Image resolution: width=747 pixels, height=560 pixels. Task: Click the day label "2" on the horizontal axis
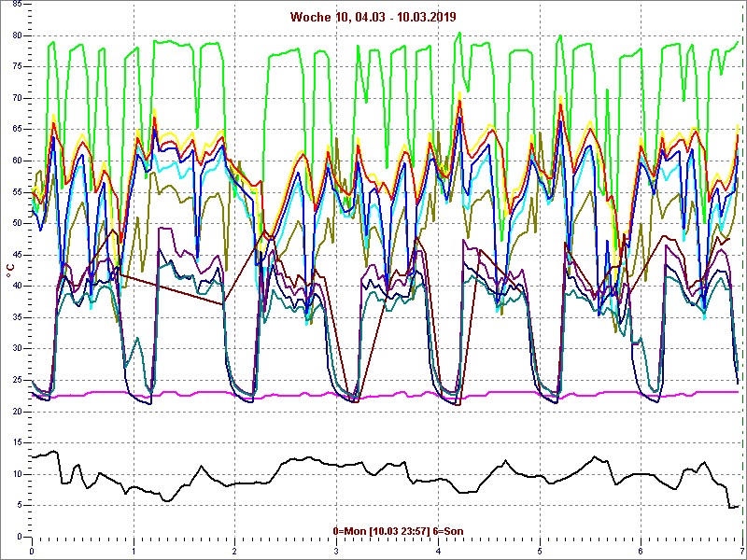235,552
